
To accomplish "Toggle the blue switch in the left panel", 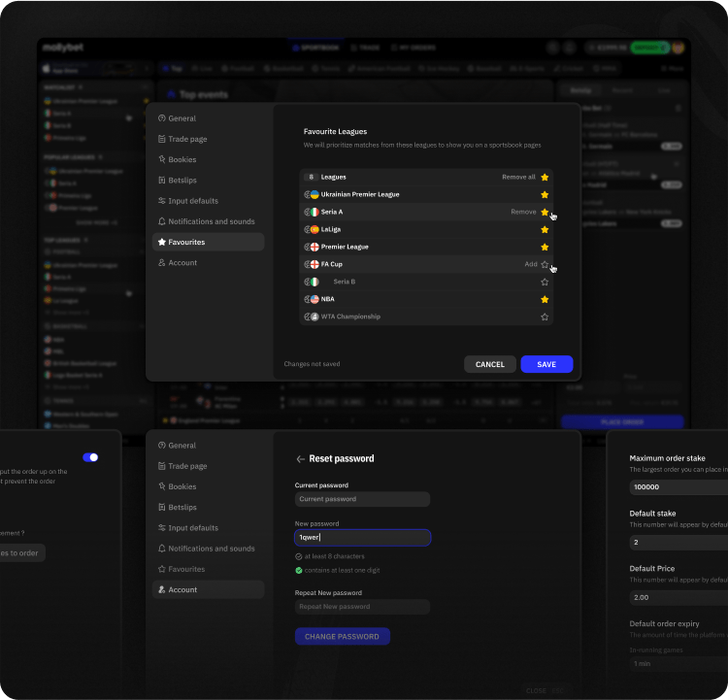I will click(90, 457).
